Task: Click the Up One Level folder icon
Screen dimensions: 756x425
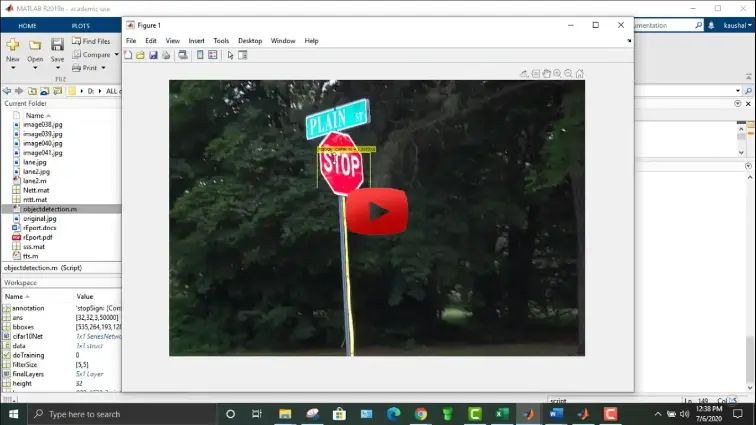Action: [x=32, y=91]
